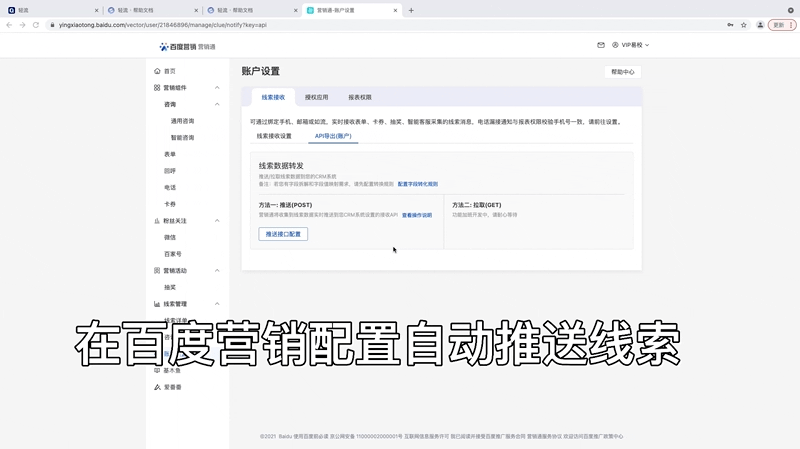This screenshot has width=800, height=449.
Task: Open 抽奖 in the sidebar
Action: [x=170, y=287]
